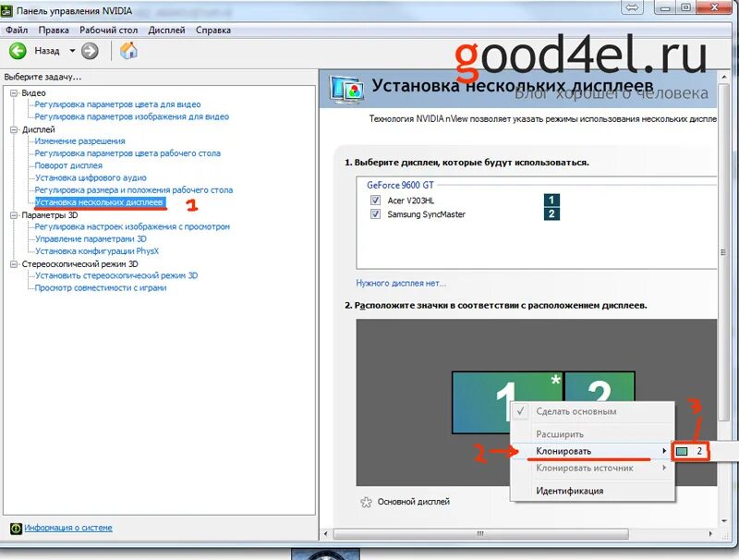
Task: Open 'Установка цифрового аудио' task
Action: (x=91, y=177)
